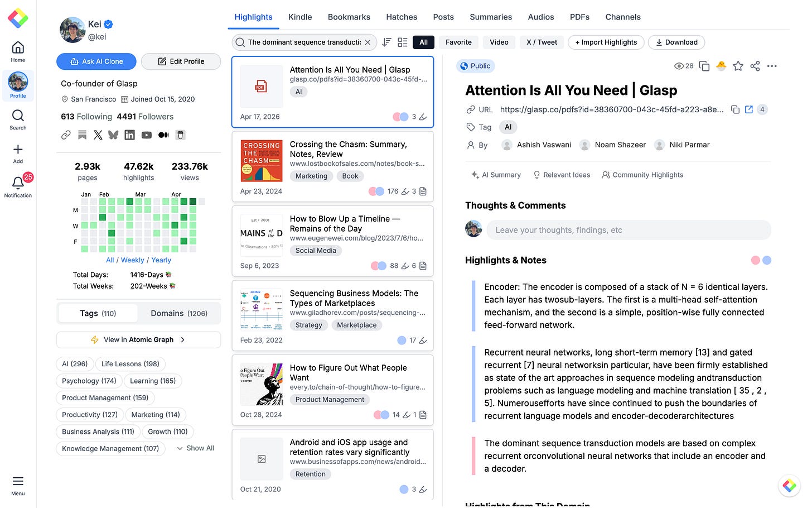This screenshot has width=812, height=508.
Task: Select the Weekly heatmap link
Action: click(133, 260)
